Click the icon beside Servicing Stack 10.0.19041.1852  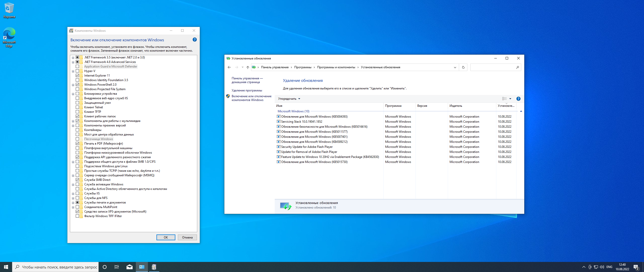279,122
